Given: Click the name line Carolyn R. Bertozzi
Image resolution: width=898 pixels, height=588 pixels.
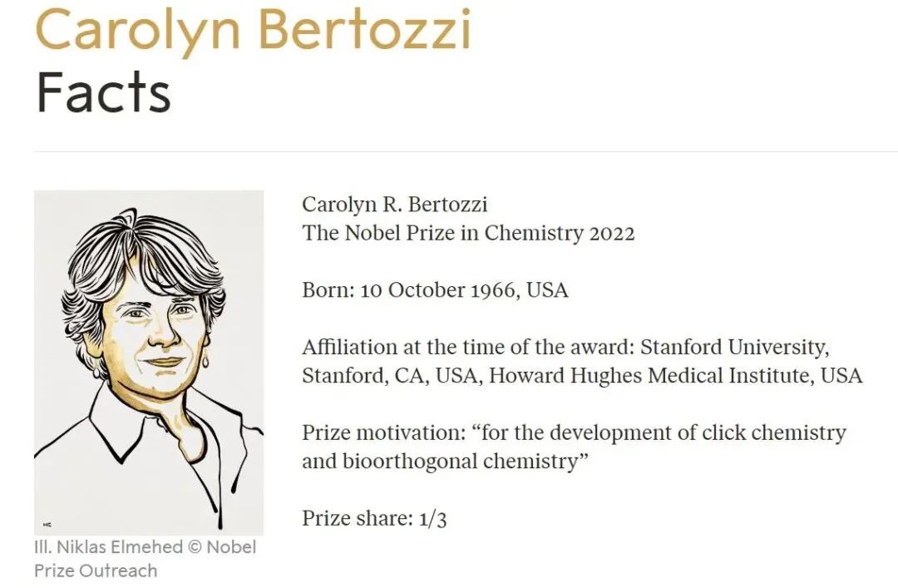Looking at the screenshot, I should 395,204.
